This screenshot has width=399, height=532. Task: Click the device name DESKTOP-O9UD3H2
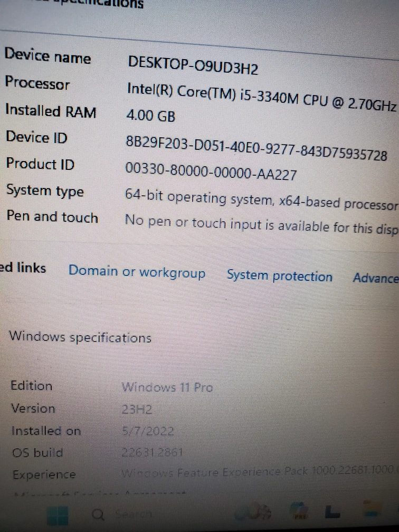click(193, 65)
